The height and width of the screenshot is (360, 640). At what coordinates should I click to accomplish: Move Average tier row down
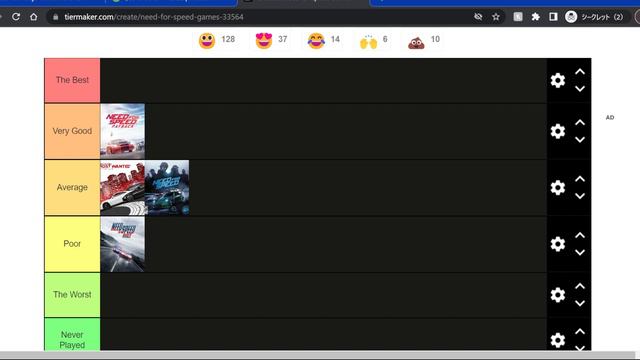[x=580, y=196]
